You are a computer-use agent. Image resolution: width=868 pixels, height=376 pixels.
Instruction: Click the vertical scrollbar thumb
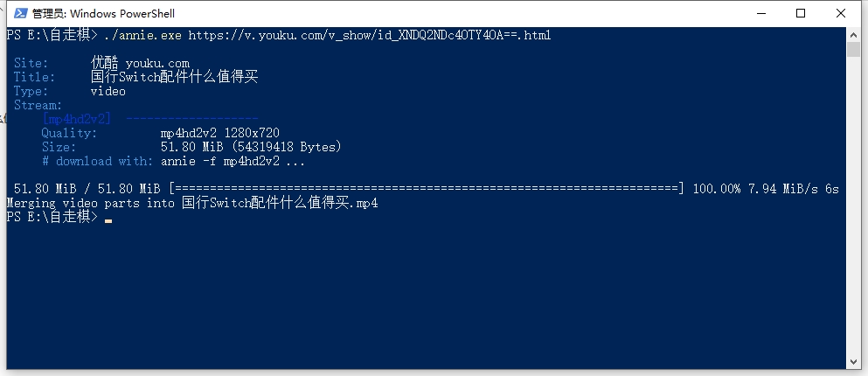coord(855,49)
